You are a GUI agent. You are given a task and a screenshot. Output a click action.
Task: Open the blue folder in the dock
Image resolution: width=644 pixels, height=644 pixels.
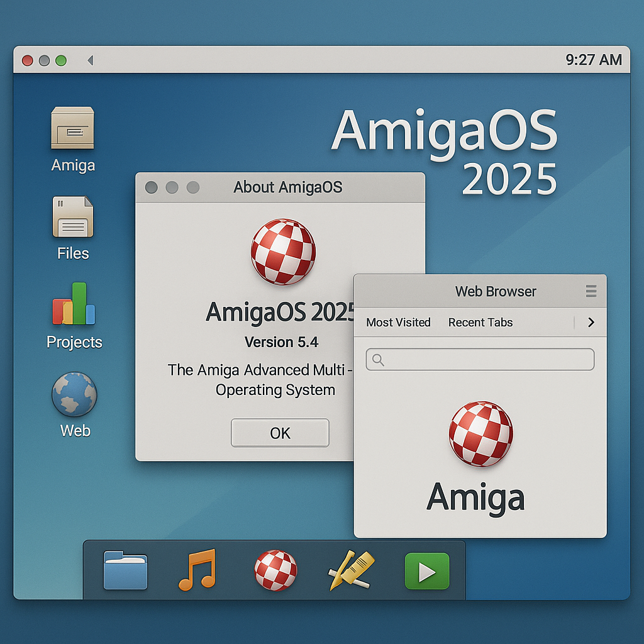[125, 570]
